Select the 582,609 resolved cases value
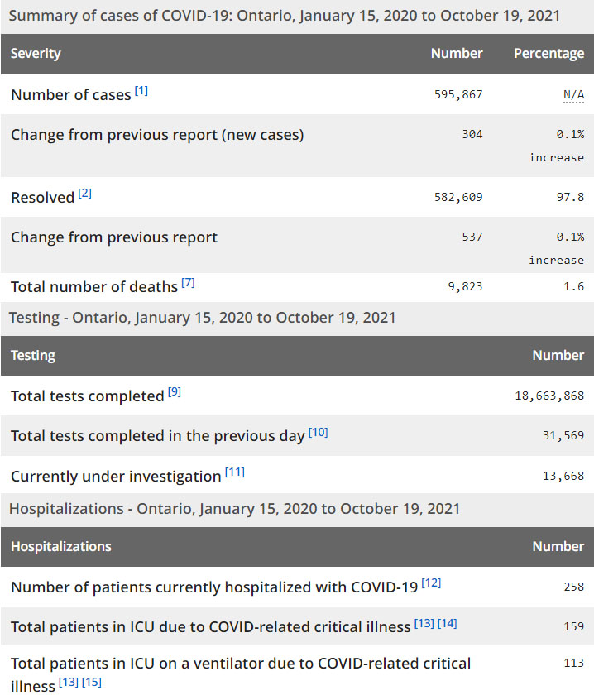This screenshot has height=700, width=594. point(458,198)
